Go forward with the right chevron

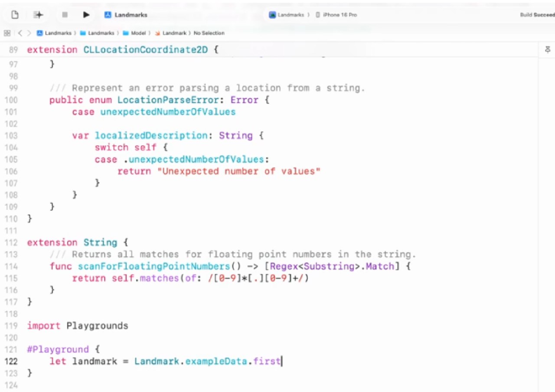[29, 33]
